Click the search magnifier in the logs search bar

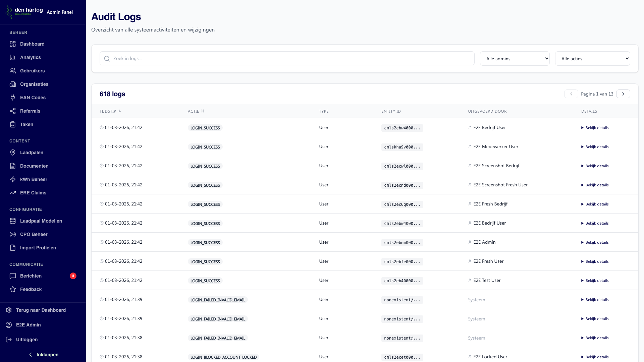(107, 58)
